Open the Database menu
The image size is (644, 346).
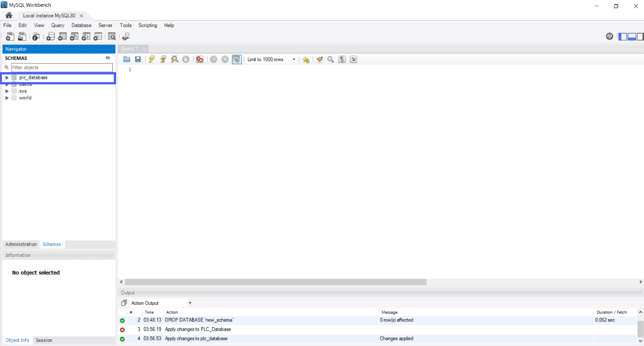[x=81, y=25]
